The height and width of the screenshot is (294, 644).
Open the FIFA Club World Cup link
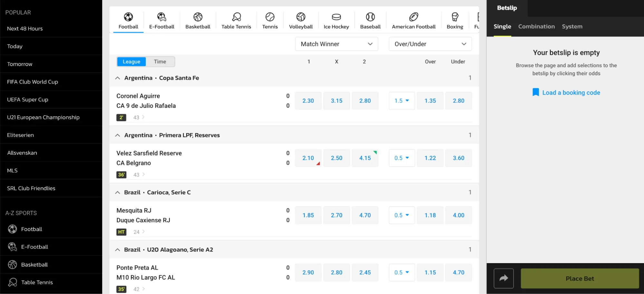(x=33, y=82)
